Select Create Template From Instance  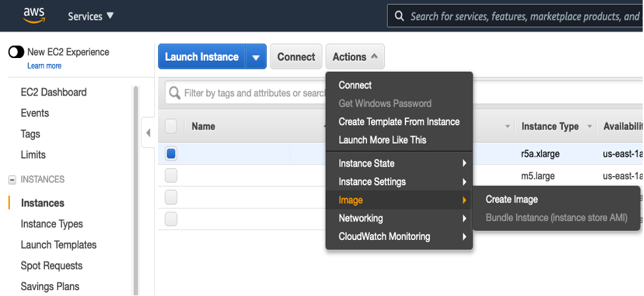point(399,122)
